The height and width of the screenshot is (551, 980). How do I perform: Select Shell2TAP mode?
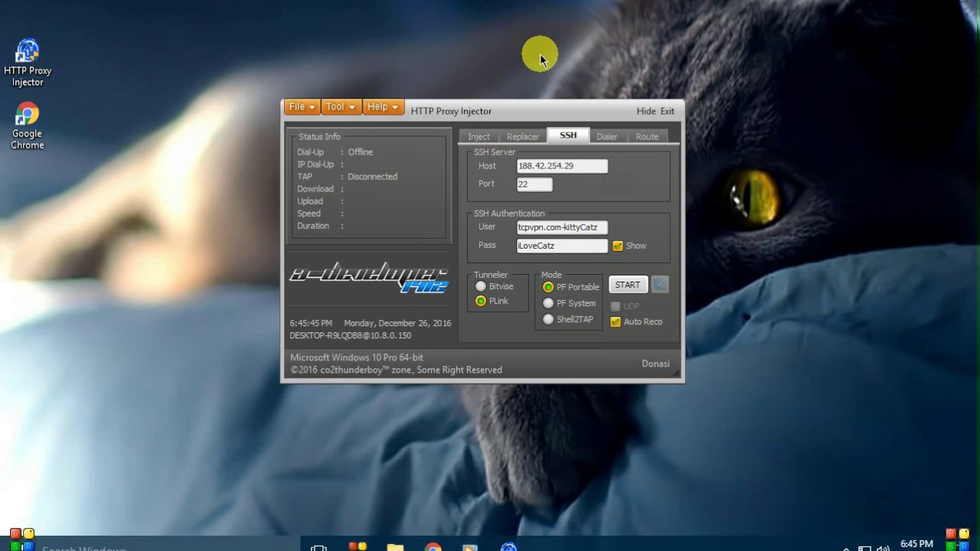tap(548, 319)
